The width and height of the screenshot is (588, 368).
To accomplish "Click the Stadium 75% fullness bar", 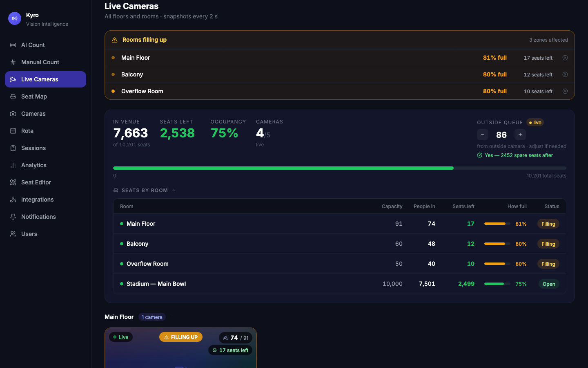I will [x=497, y=284].
